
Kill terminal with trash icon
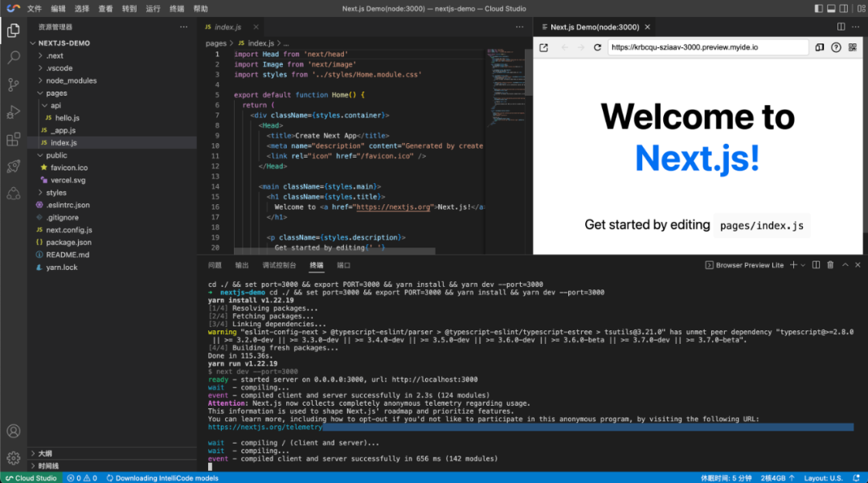click(x=830, y=265)
